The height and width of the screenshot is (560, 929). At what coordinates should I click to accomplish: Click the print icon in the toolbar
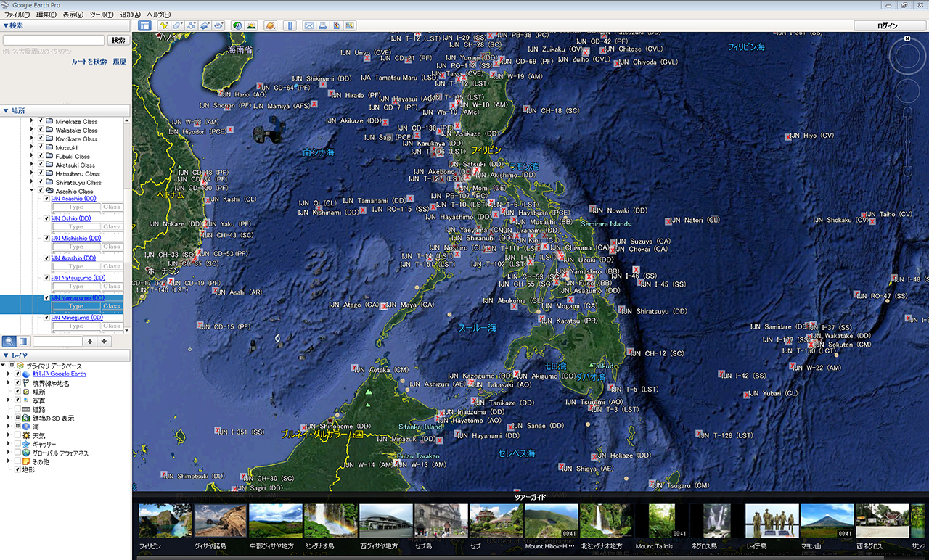pyautogui.click(x=323, y=25)
